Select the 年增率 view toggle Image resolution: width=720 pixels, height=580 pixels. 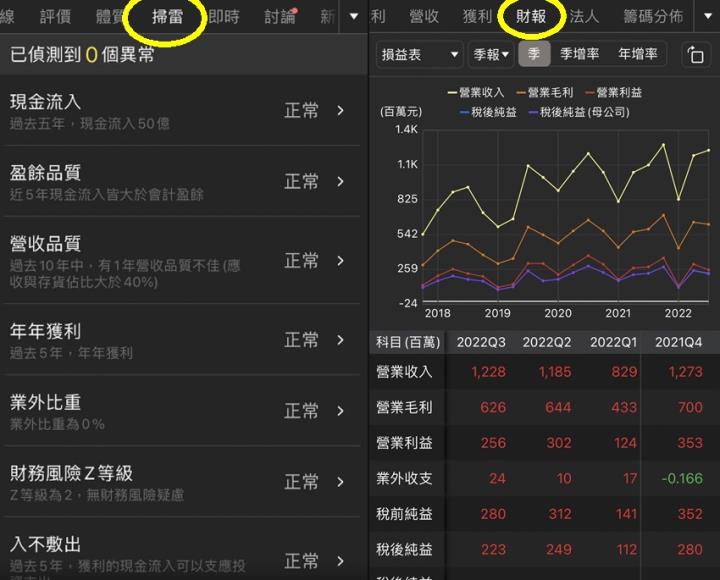point(637,54)
